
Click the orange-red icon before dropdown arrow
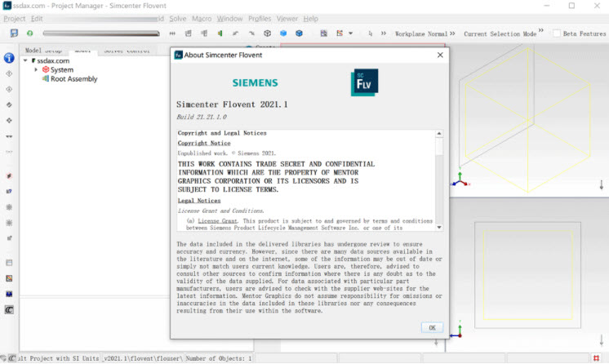[x=340, y=33]
